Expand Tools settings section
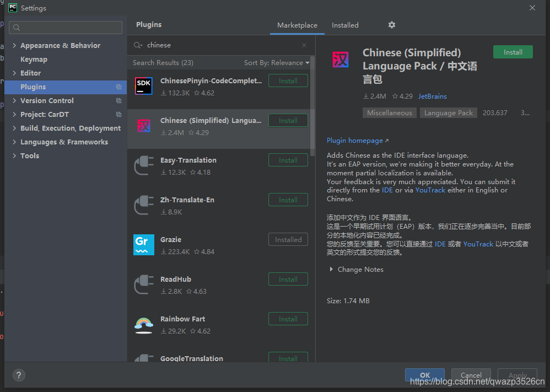Image resolution: width=550 pixels, height=392 pixels. coord(14,155)
